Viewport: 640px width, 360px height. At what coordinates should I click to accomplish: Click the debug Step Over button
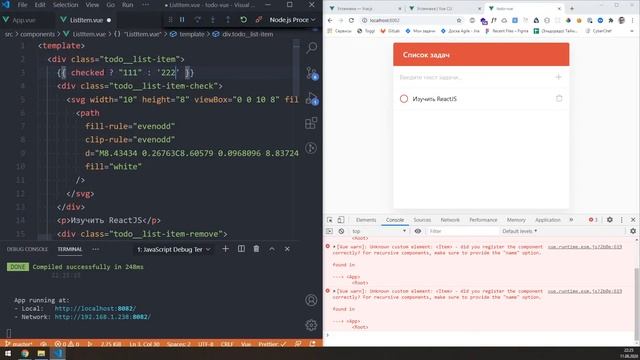(x=198, y=20)
